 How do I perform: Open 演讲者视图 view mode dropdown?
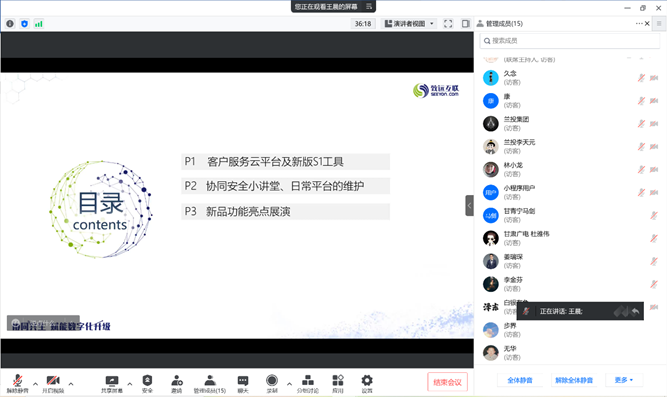click(x=409, y=24)
